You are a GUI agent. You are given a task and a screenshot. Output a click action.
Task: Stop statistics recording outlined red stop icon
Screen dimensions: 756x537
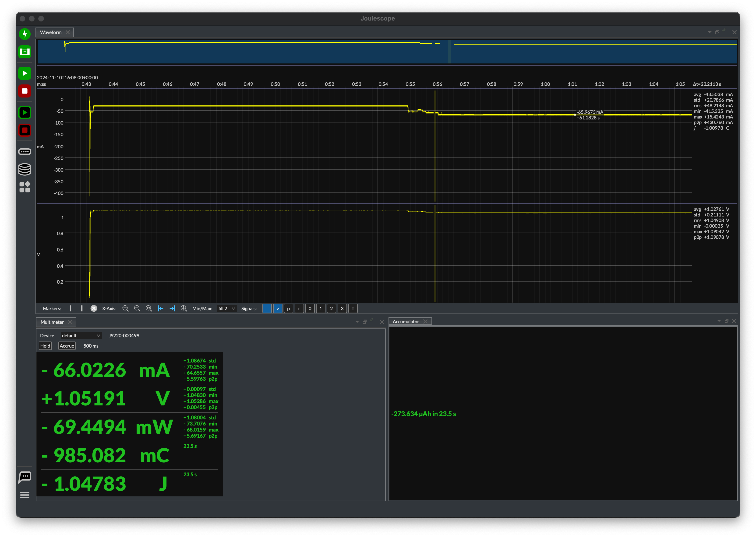click(25, 130)
